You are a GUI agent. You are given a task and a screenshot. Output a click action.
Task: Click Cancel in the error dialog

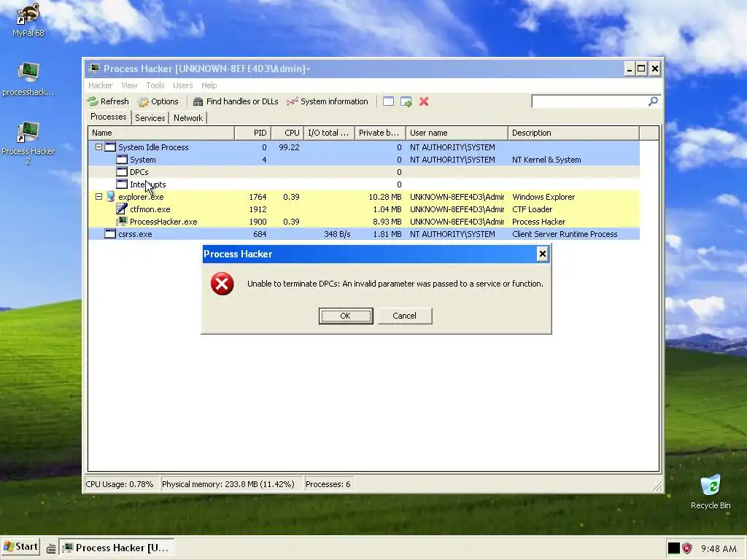(404, 316)
